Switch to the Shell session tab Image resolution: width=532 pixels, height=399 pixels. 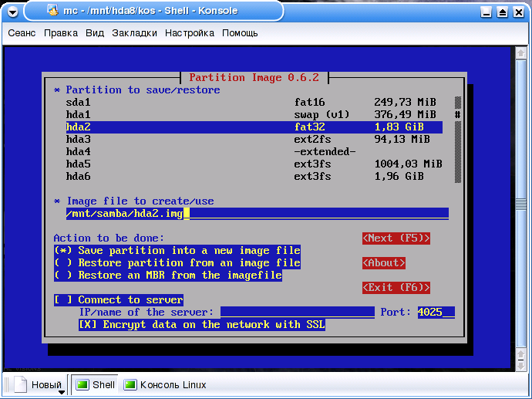[x=95, y=385]
